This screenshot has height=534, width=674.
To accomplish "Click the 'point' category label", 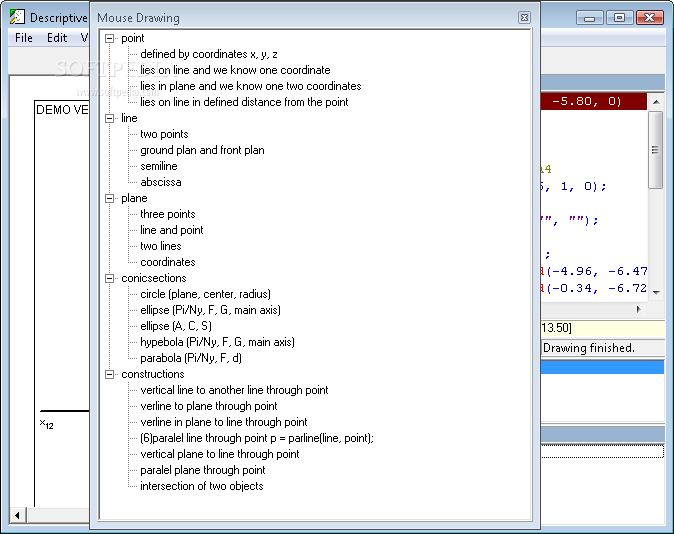I will click(x=132, y=38).
